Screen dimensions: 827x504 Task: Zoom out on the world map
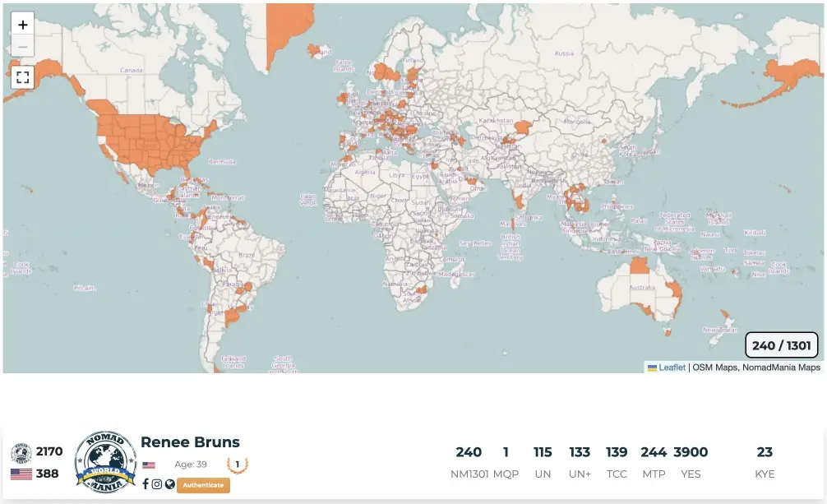[23, 46]
